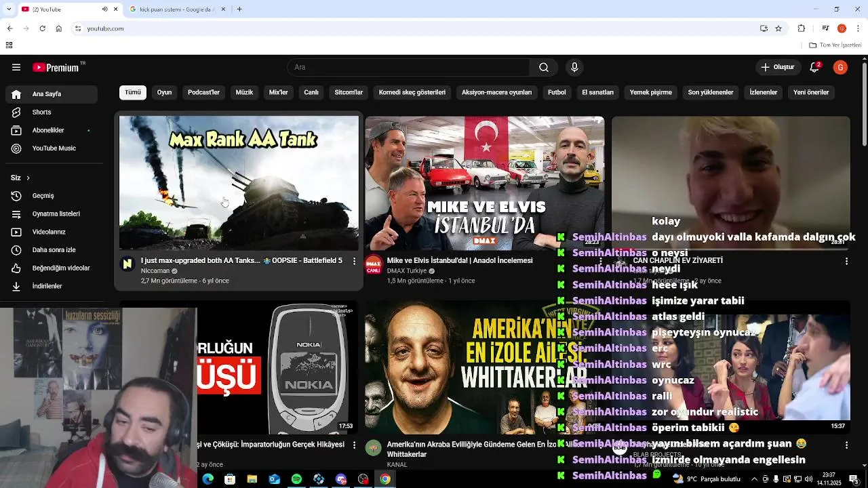Open the extensions puzzle icon

click(x=802, y=28)
